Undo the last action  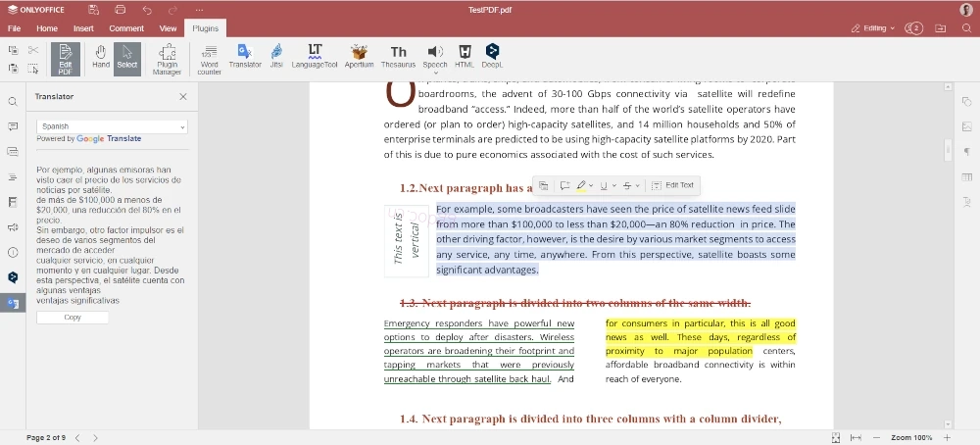(147, 10)
